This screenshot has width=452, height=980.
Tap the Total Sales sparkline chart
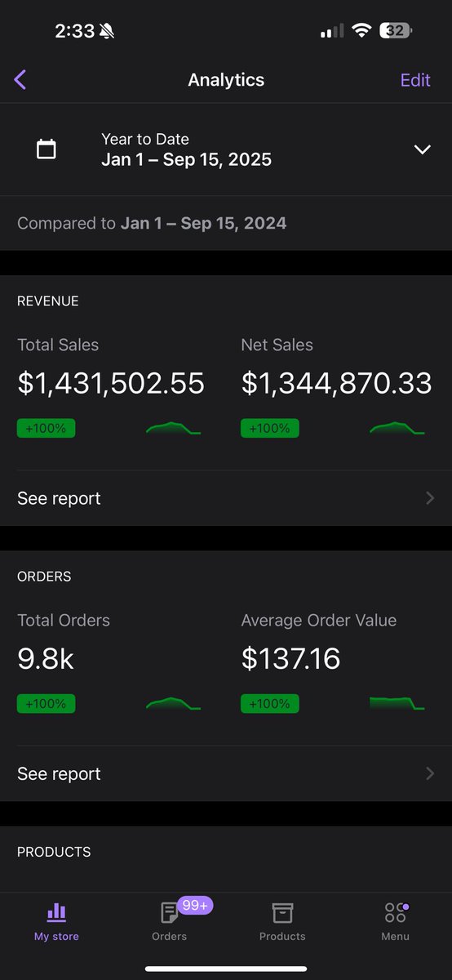173,428
